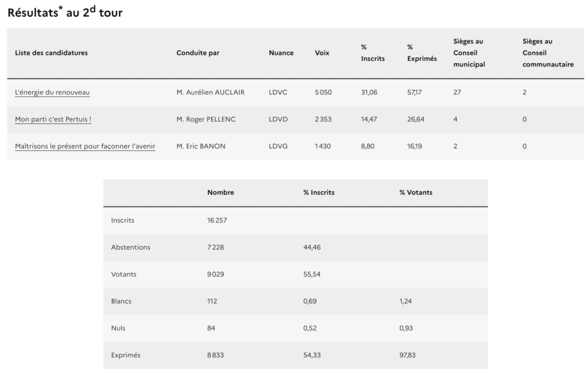Click the LDVC nuance value
The width and height of the screenshot is (588, 374).
[x=278, y=92]
